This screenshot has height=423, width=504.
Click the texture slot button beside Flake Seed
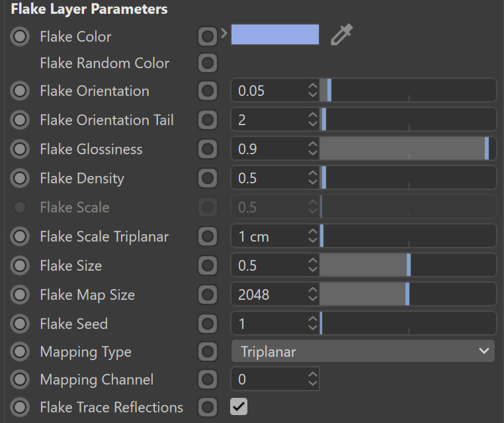pos(207,324)
